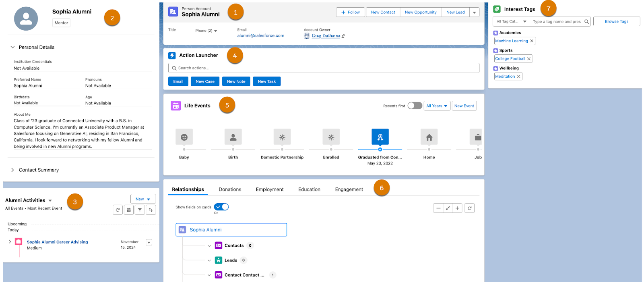Image resolution: width=644 pixels, height=285 pixels.
Task: Open the Alumni Activities filter icon
Action: [140, 210]
